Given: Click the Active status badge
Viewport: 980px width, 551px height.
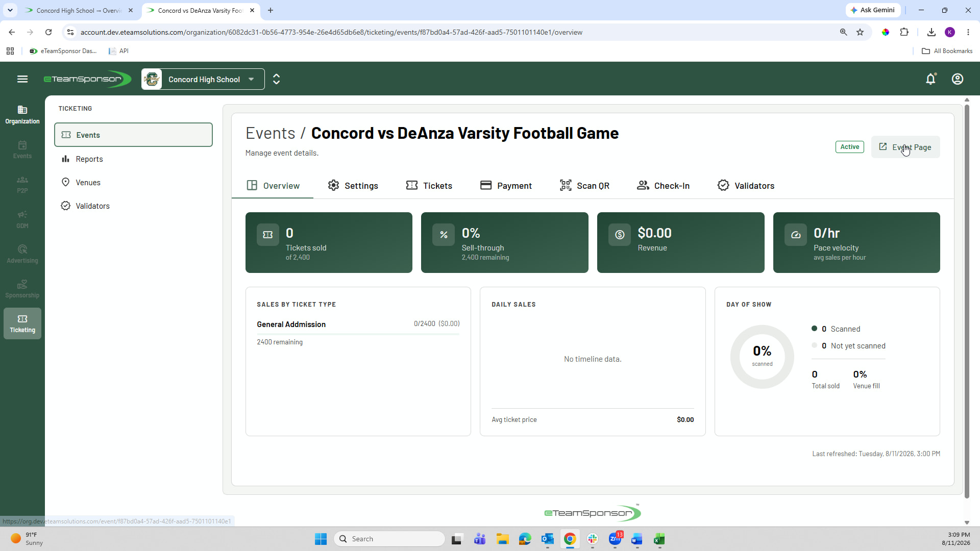Looking at the screenshot, I should click(x=850, y=147).
